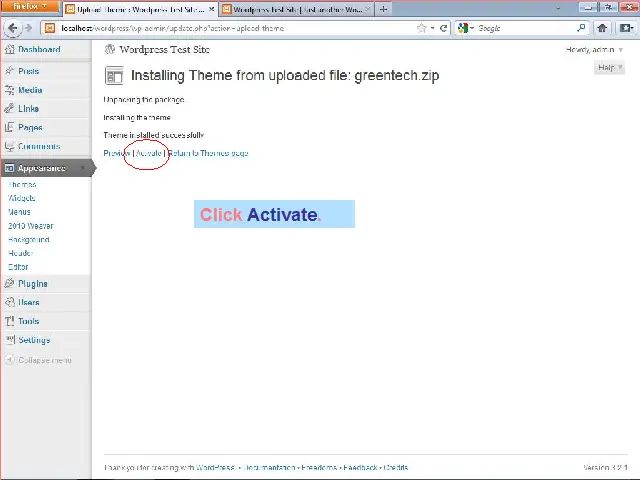Viewport: 640px width, 480px height.
Task: Click the Appearance icon in sidebar
Action: 9,168
